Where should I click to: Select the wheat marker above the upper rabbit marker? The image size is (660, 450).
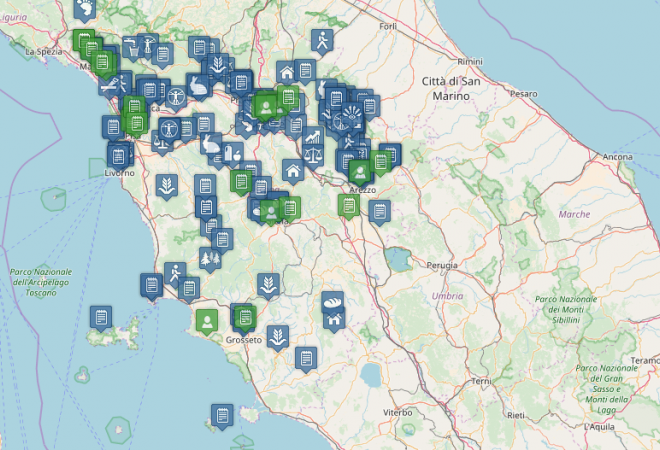[218, 66]
